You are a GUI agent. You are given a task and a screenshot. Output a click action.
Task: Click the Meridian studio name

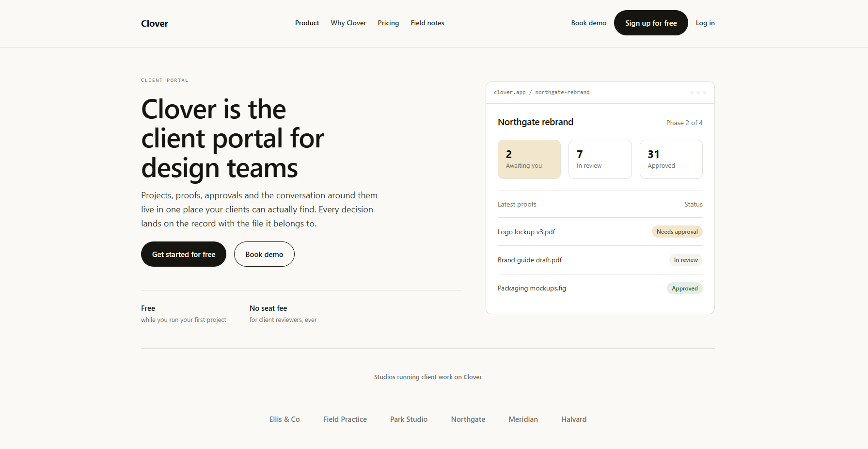click(523, 419)
